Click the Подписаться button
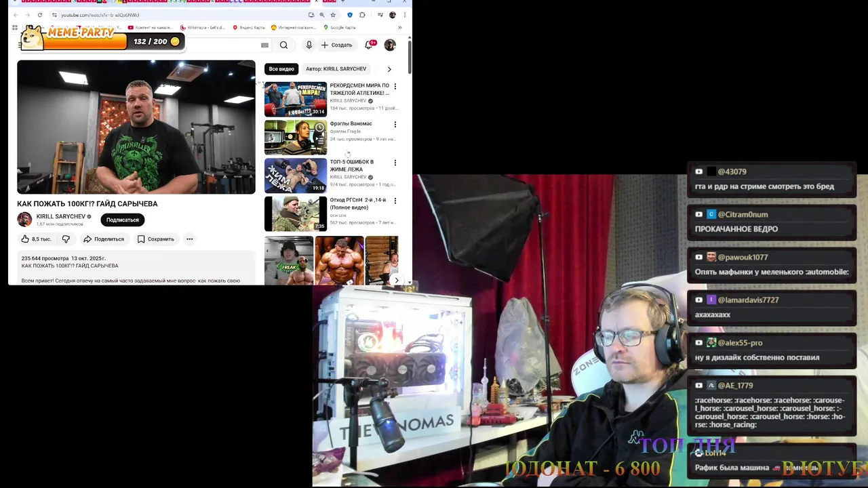 pos(122,220)
